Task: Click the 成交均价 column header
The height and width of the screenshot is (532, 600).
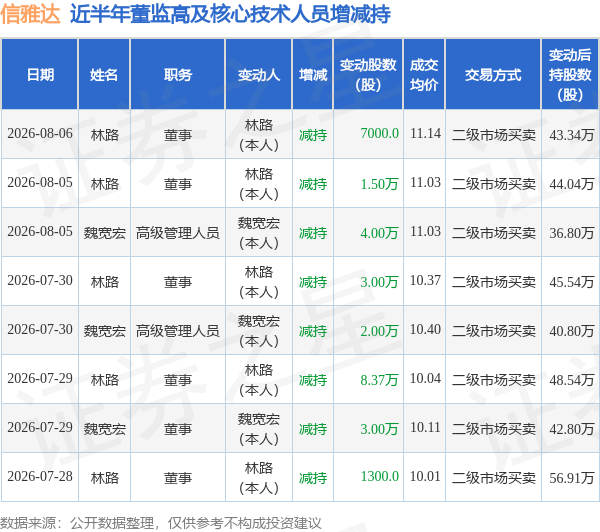Action: 424,74
